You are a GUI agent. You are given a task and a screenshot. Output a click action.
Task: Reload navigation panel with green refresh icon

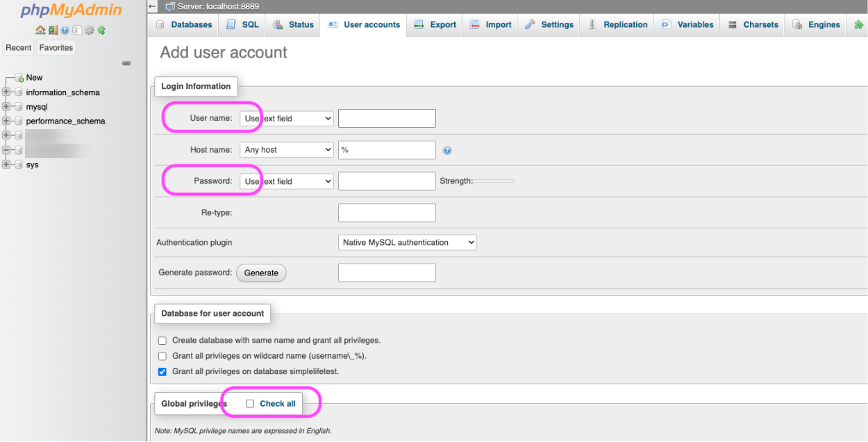(x=101, y=31)
